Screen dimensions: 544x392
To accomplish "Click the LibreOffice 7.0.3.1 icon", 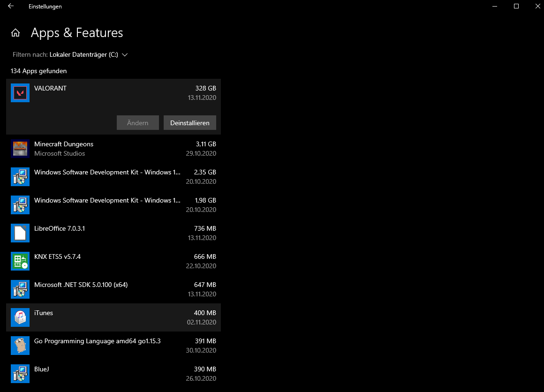I will pyautogui.click(x=20, y=233).
